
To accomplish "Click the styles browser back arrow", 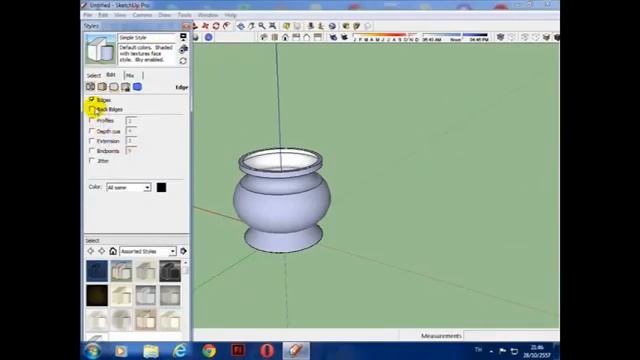I will 91,251.
